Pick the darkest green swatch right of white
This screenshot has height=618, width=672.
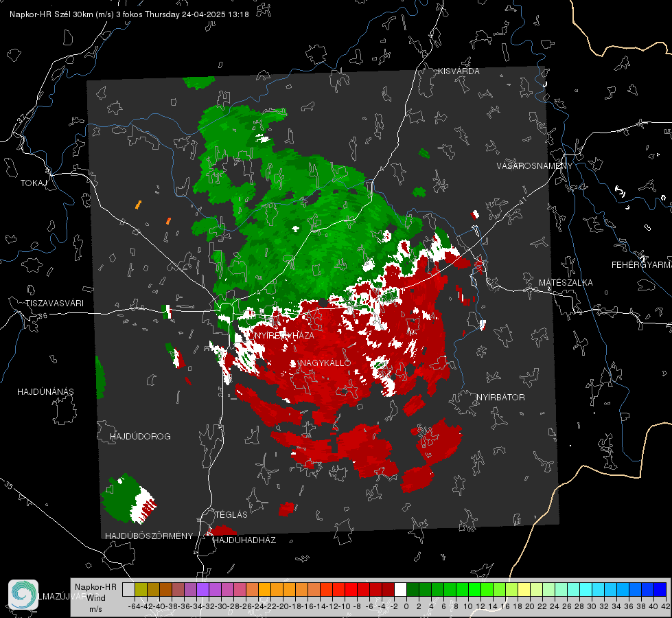point(413,589)
